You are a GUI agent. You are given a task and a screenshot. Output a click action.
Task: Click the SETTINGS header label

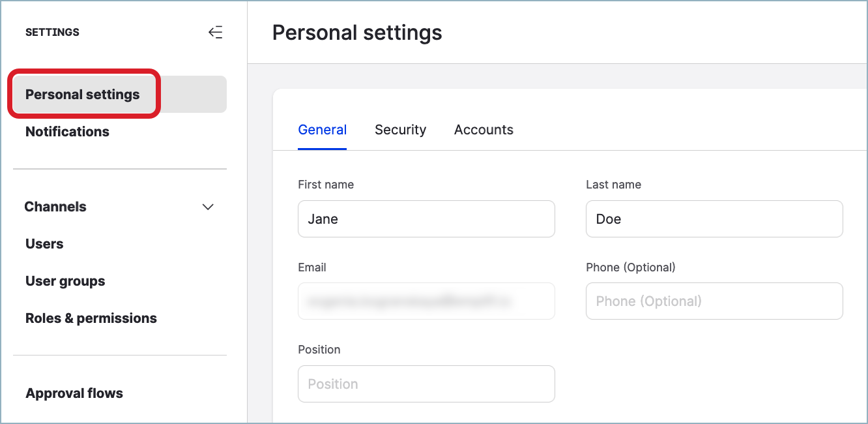pos(52,32)
